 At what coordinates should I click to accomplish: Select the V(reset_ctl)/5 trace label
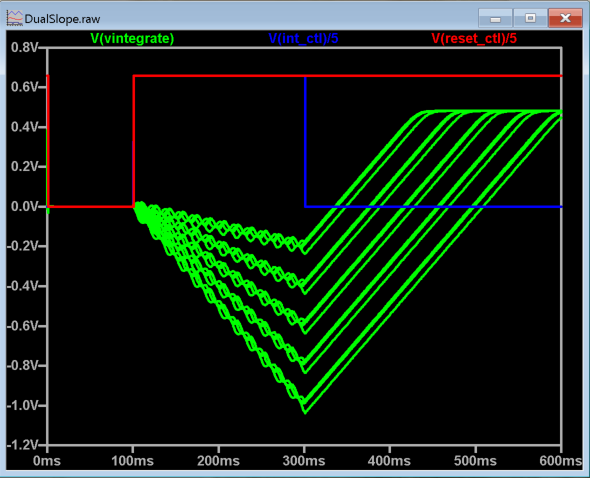474,38
